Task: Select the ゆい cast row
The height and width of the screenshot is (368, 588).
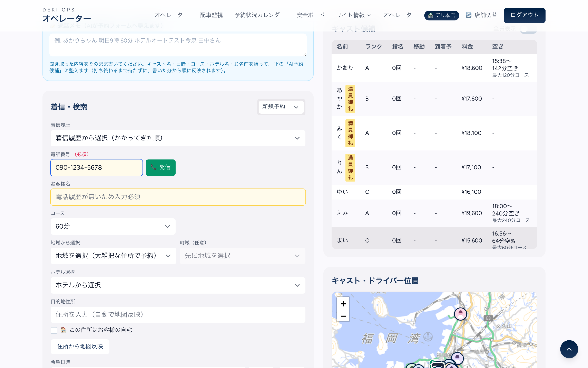Action: [434, 192]
